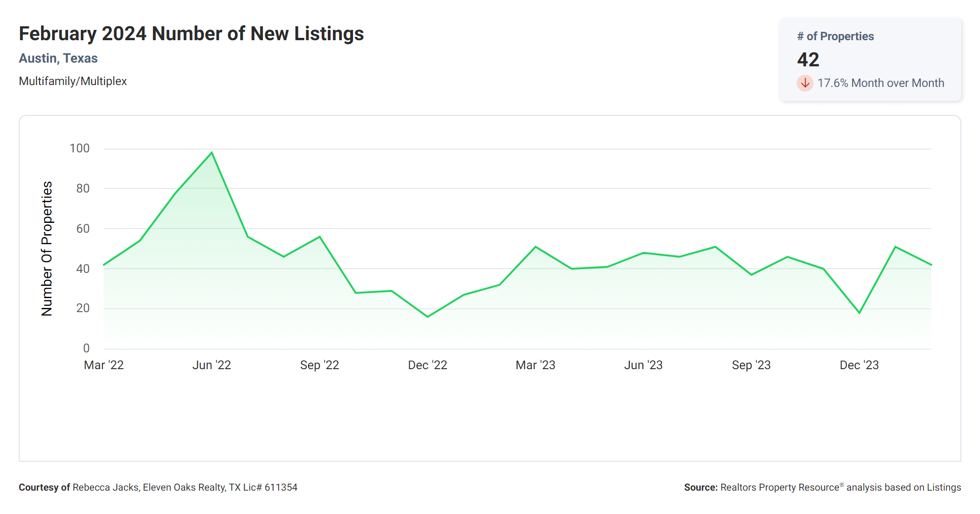This screenshot has width=980, height=514.
Task: Click the Mar '22 x-axis label
Action: [x=104, y=365]
